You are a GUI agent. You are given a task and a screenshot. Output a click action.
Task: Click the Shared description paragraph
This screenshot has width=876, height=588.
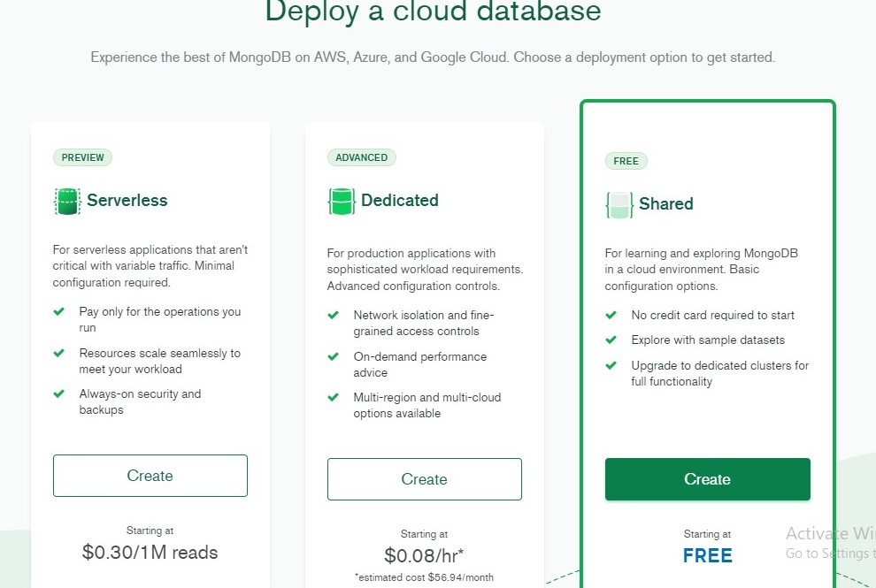click(x=701, y=269)
